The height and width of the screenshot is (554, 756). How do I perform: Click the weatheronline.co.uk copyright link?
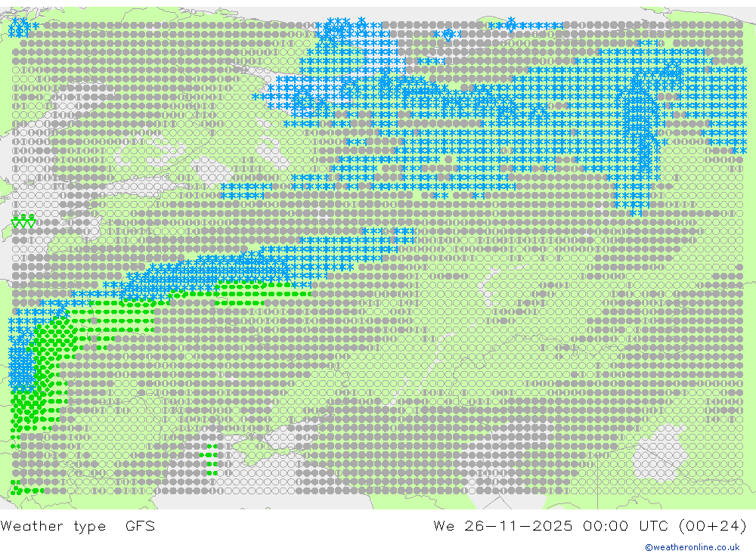pos(692,547)
